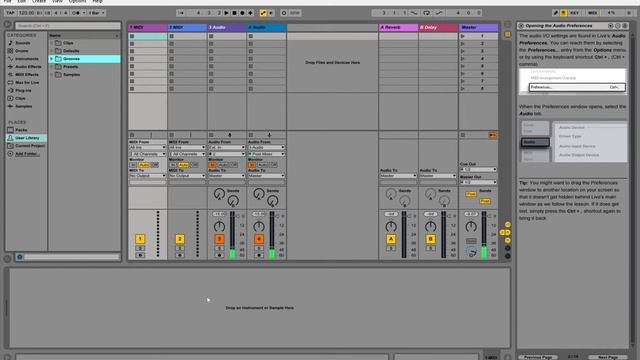Toggle return B activator button
Screen dimensions: 640x360
(430, 239)
